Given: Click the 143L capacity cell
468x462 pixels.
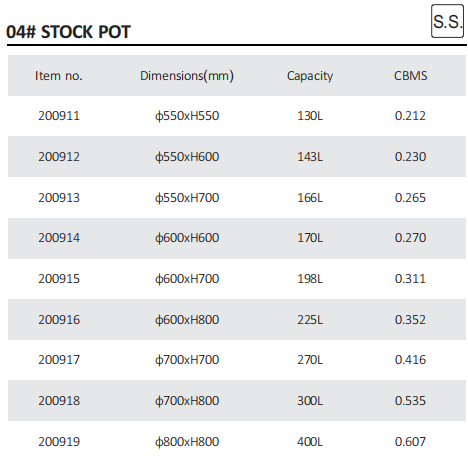Looking at the screenshot, I should (x=310, y=157).
